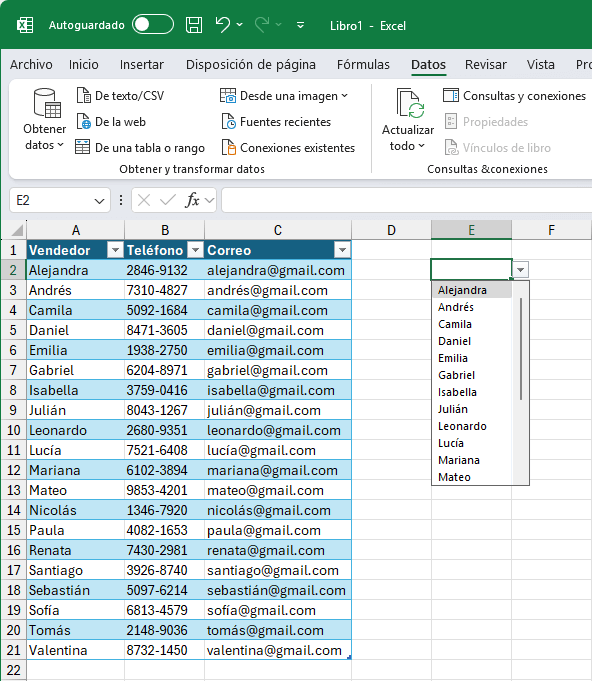The height and width of the screenshot is (681, 592).
Task: Choose Alejandra from the dropdown list
Action: point(472,290)
